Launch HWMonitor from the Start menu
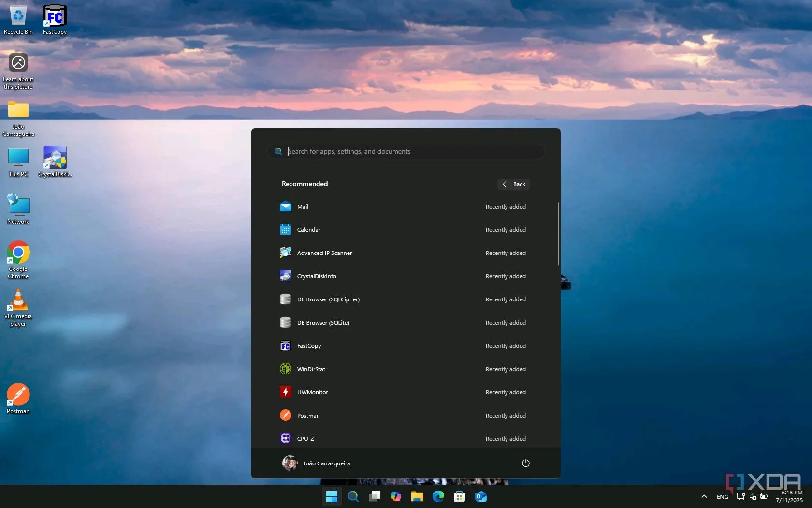Screen dimensions: 812x508 312,392
